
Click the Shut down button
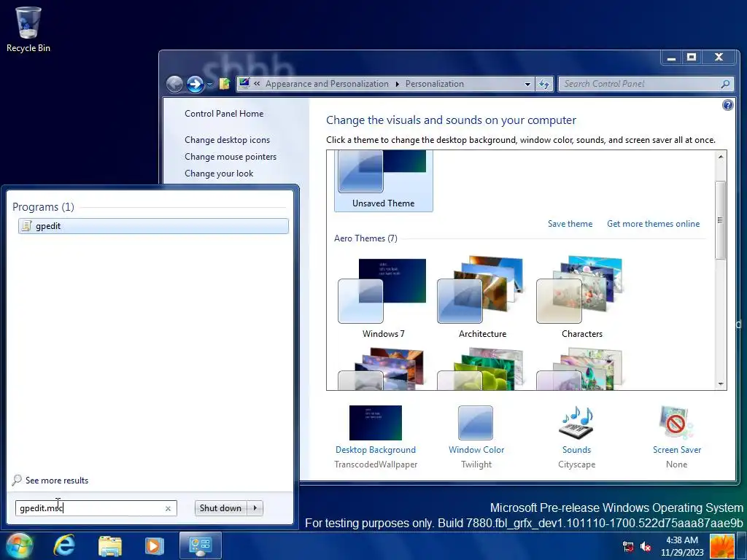pyautogui.click(x=220, y=508)
